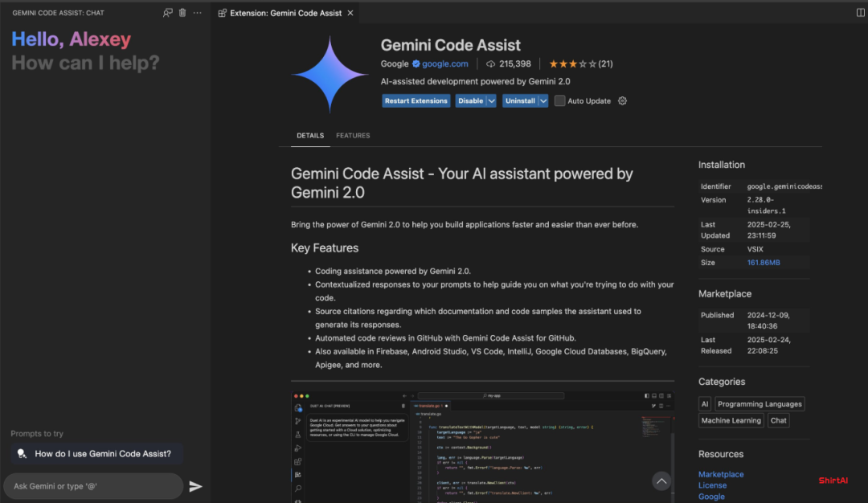Click the Identifier value google.geminicodeassist
This screenshot has width=868, height=503.
[784, 186]
